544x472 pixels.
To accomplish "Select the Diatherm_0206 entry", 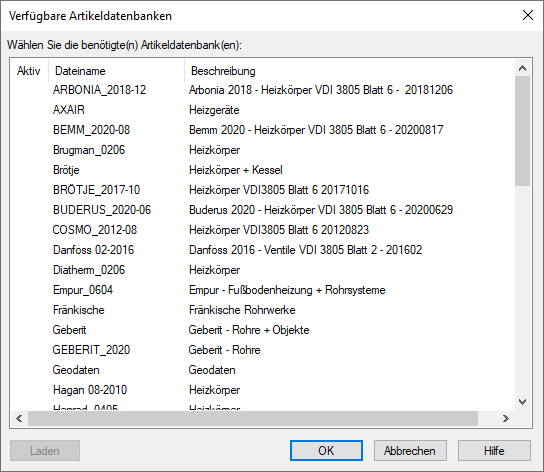I will tap(89, 270).
